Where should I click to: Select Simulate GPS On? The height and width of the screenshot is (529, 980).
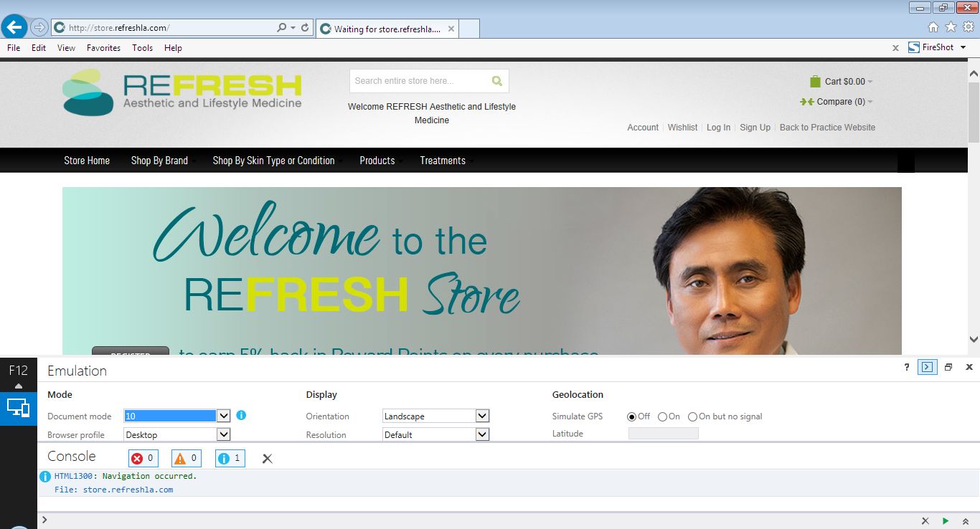pyautogui.click(x=663, y=416)
